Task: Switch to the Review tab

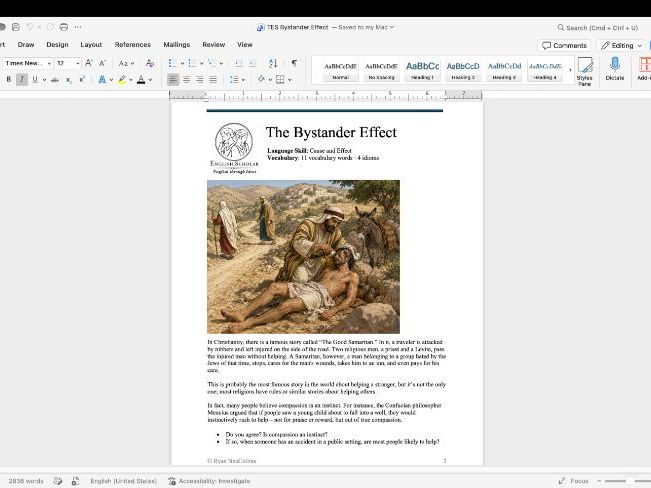Action: (213, 44)
